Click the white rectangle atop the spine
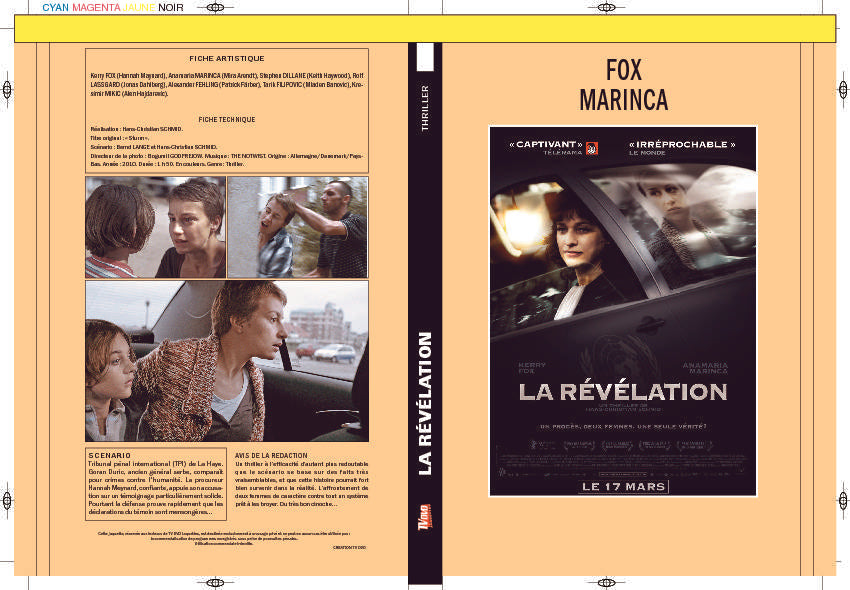 (x=425, y=57)
